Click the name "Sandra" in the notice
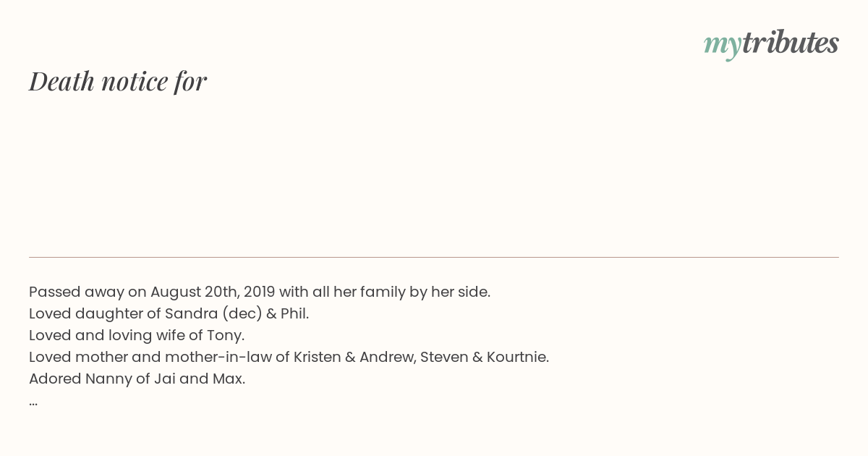The image size is (868, 456). coord(191,313)
